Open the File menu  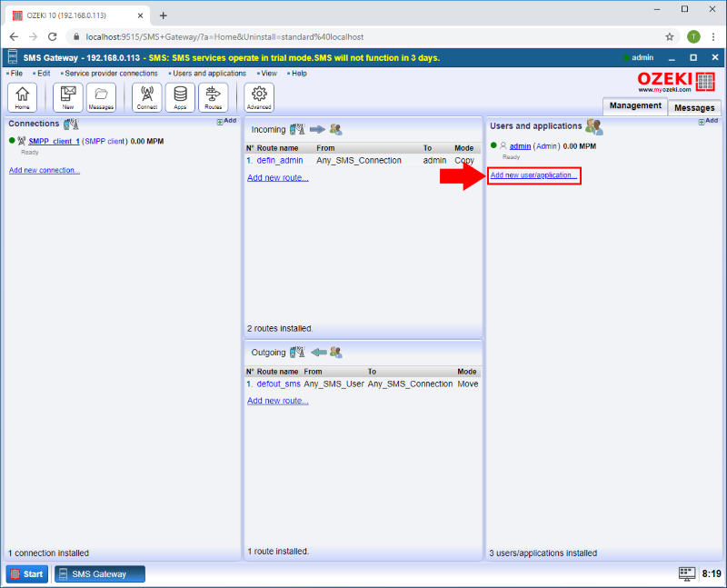click(x=15, y=74)
